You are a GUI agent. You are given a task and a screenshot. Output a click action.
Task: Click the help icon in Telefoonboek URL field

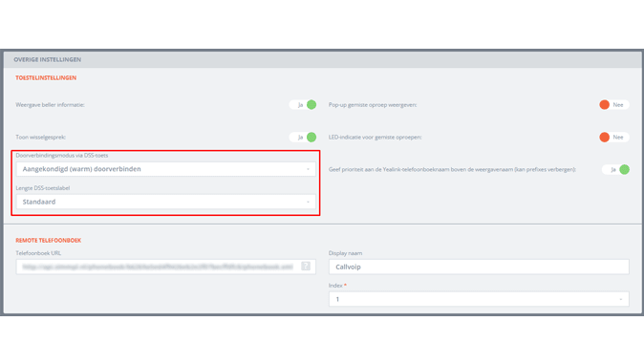tap(306, 267)
